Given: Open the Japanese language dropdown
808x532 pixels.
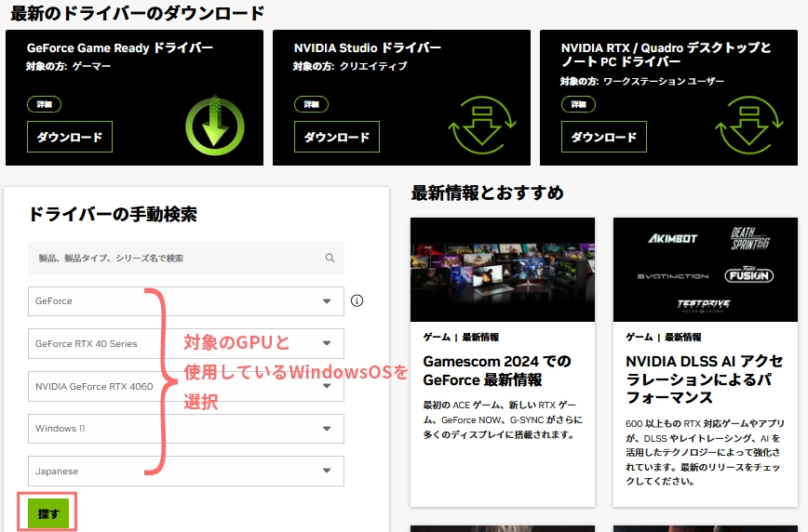Looking at the screenshot, I should [x=186, y=471].
